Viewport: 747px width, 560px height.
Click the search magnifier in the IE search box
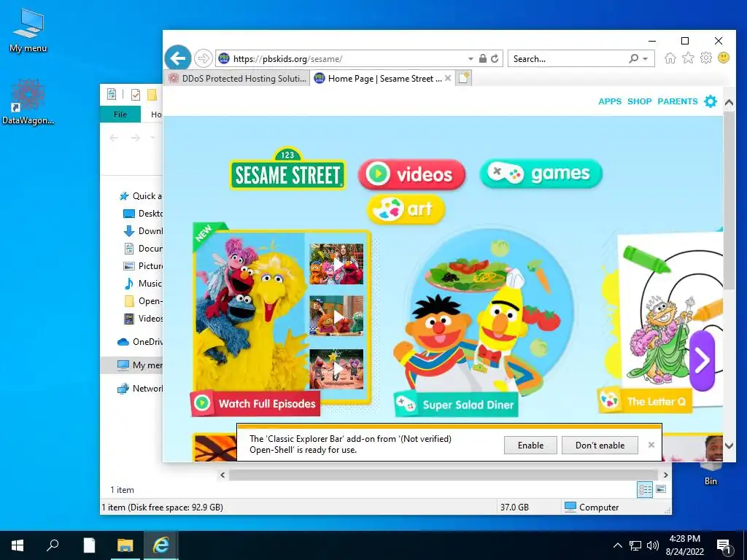tap(633, 58)
